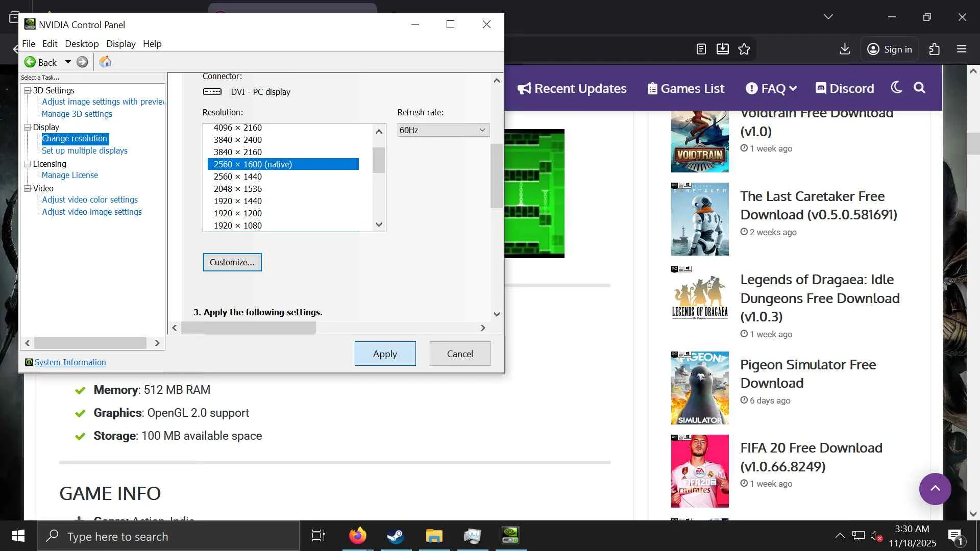Image resolution: width=980 pixels, height=551 pixels.
Task: Open the browser extensions puzzle icon
Action: point(934,49)
